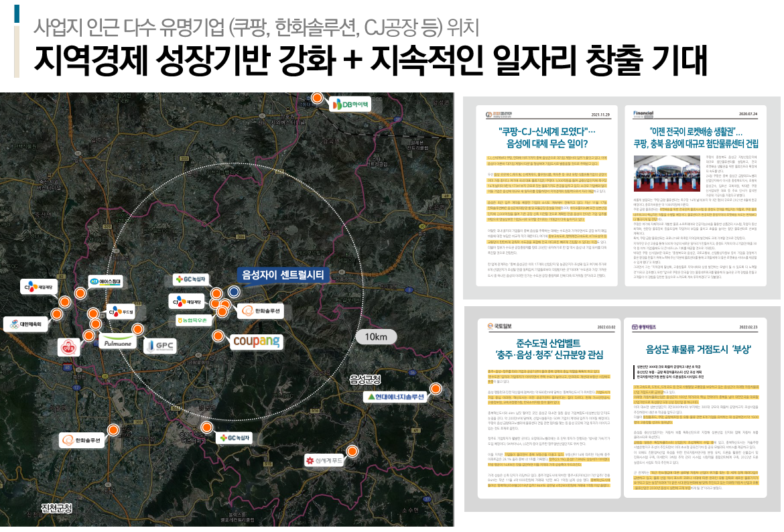784x532 pixels.
Task: Click the orange marker beside lower GC녹십자
Action: point(206,427)
